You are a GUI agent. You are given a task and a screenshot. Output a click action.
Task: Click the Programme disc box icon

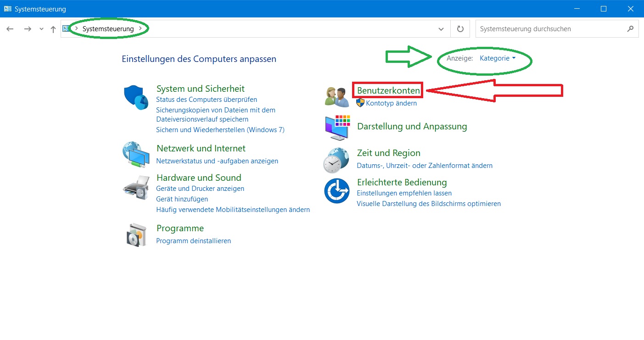pyautogui.click(x=136, y=234)
